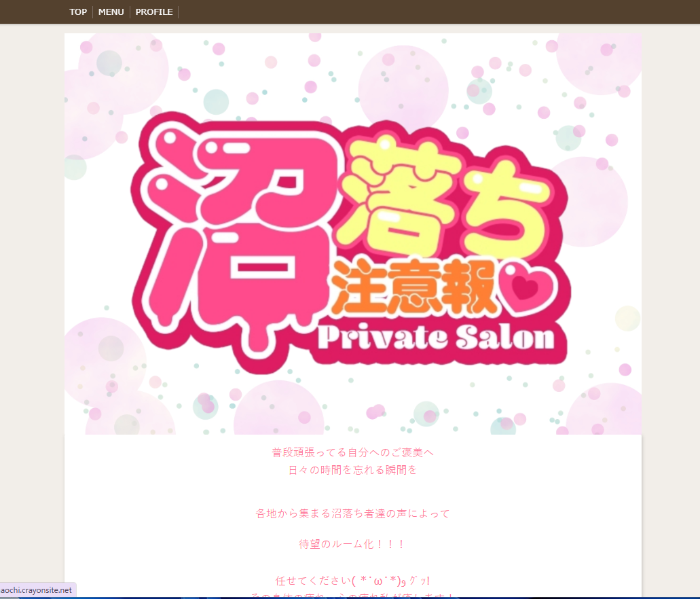Click the crayonsite.net status bar URL
Image resolution: width=700 pixels, height=599 pixels.
click(x=37, y=590)
